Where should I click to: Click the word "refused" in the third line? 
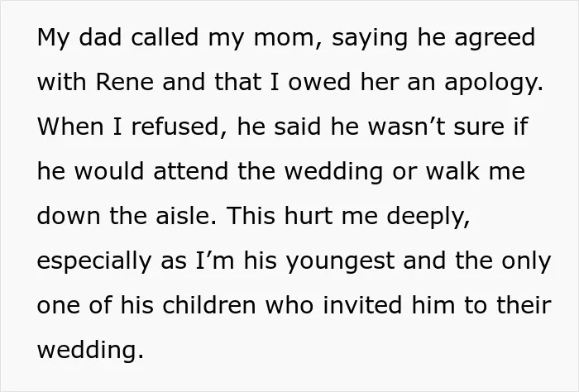tap(175, 127)
